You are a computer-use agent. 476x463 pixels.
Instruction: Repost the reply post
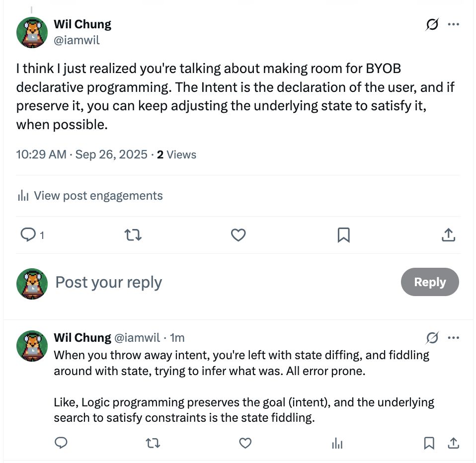pyautogui.click(x=153, y=443)
